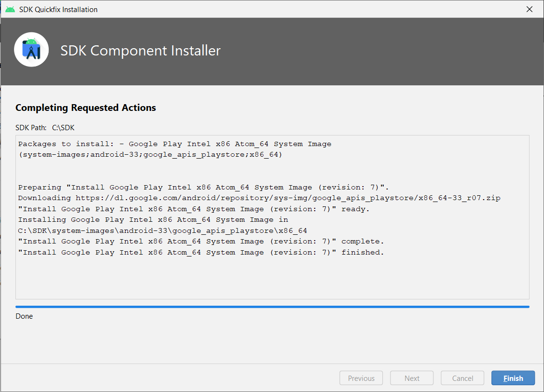
Task: Click the log line ending in 'finished.'
Action: [x=201, y=252]
